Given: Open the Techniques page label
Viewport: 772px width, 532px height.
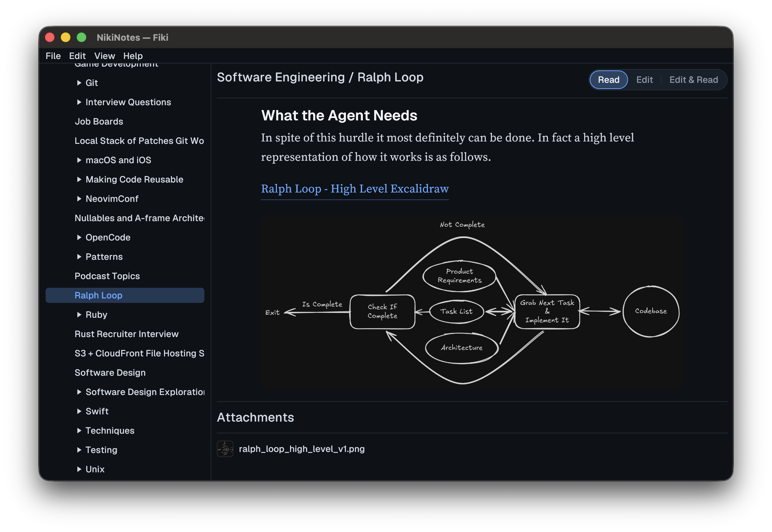Looking at the screenshot, I should tap(110, 431).
